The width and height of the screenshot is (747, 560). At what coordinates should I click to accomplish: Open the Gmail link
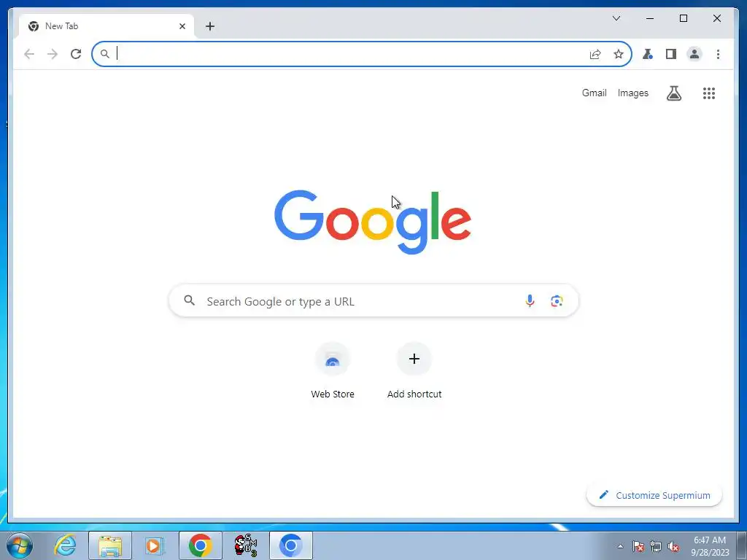pos(594,93)
